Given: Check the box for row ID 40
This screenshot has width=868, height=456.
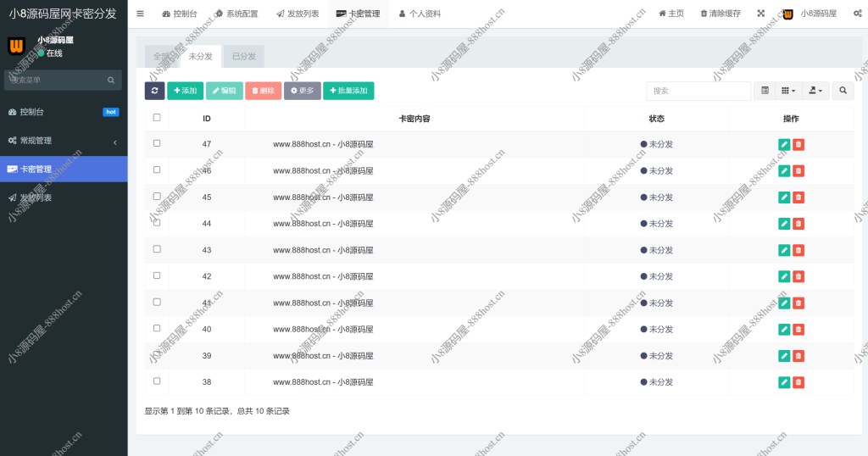Looking at the screenshot, I should (157, 328).
